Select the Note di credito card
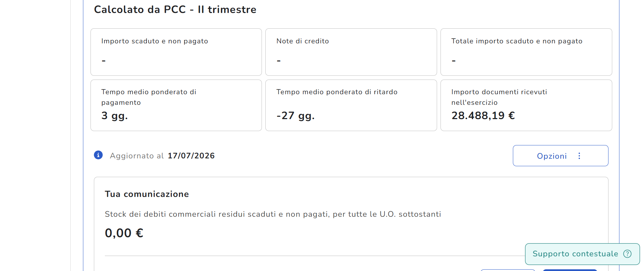Screen dimensions: 644x271 [351, 52]
